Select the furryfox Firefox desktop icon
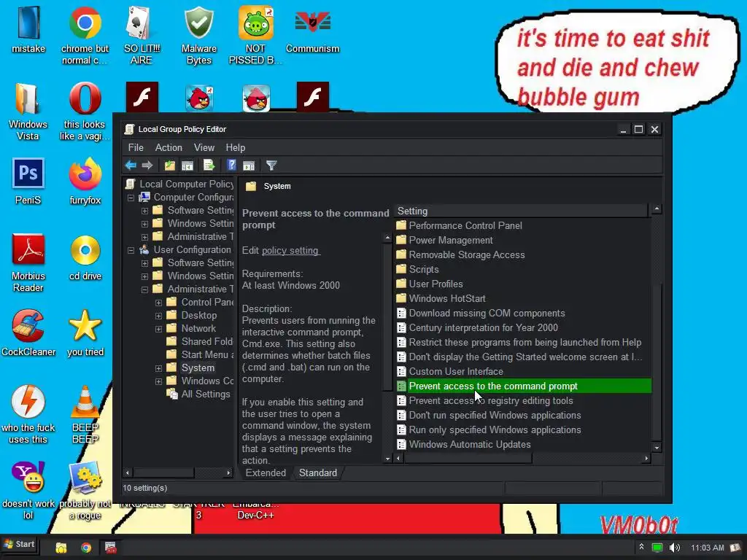 tap(85, 181)
